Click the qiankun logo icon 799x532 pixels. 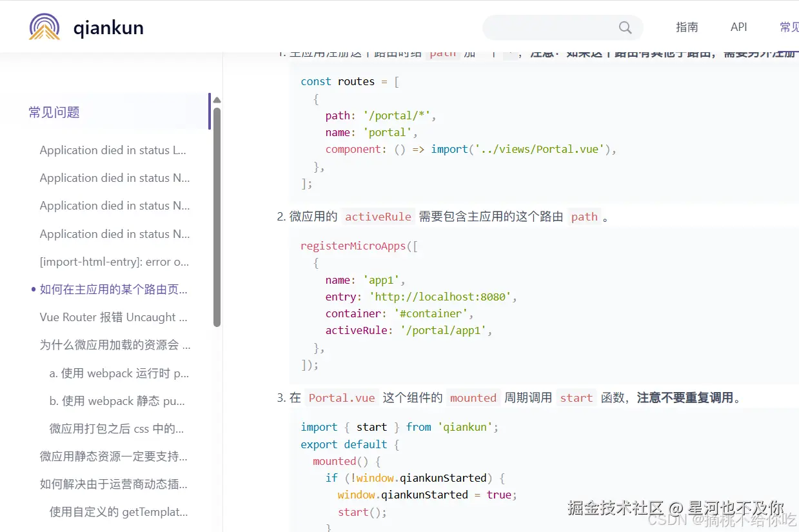(x=44, y=27)
